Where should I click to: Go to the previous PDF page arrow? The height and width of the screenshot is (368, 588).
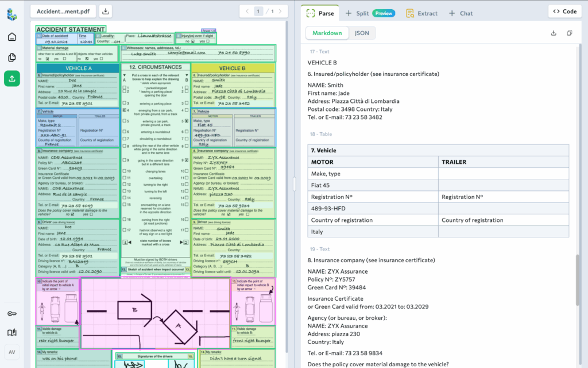point(247,11)
